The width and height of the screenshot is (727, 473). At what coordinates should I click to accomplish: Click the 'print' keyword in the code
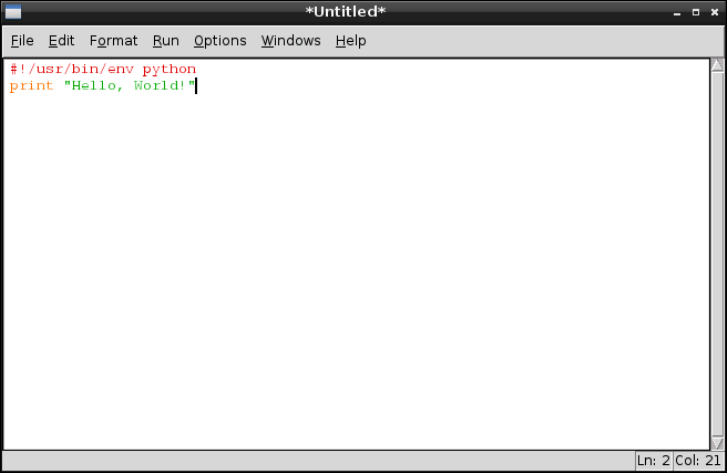pyautogui.click(x=32, y=86)
